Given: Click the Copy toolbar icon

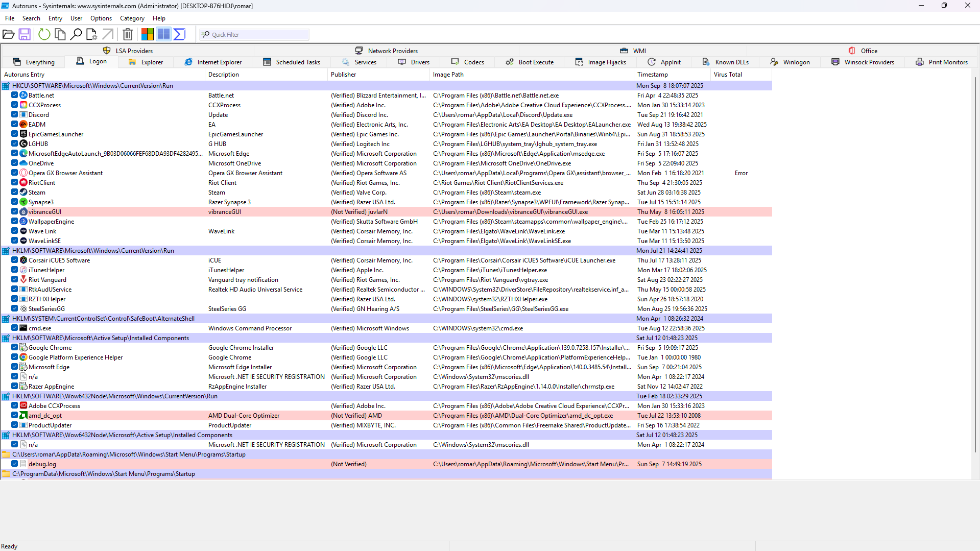Looking at the screenshot, I should coord(60,34).
